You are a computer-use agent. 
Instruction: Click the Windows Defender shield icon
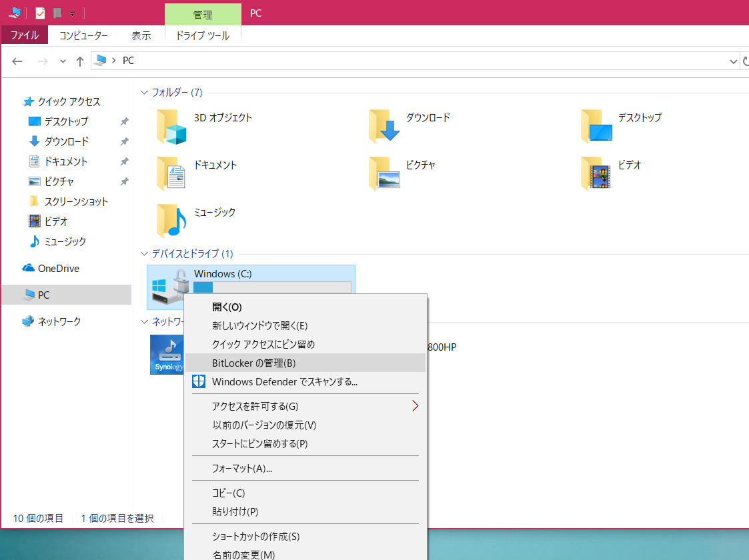pos(199,381)
